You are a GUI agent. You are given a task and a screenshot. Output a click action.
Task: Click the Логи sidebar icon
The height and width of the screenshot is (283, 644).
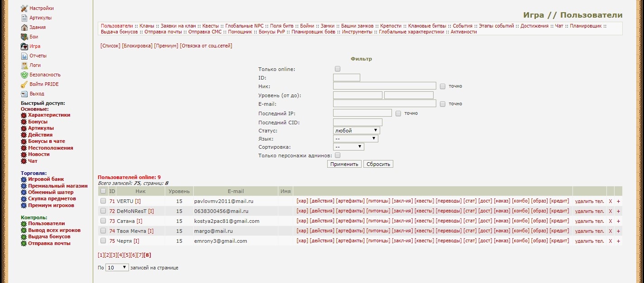click(24, 65)
